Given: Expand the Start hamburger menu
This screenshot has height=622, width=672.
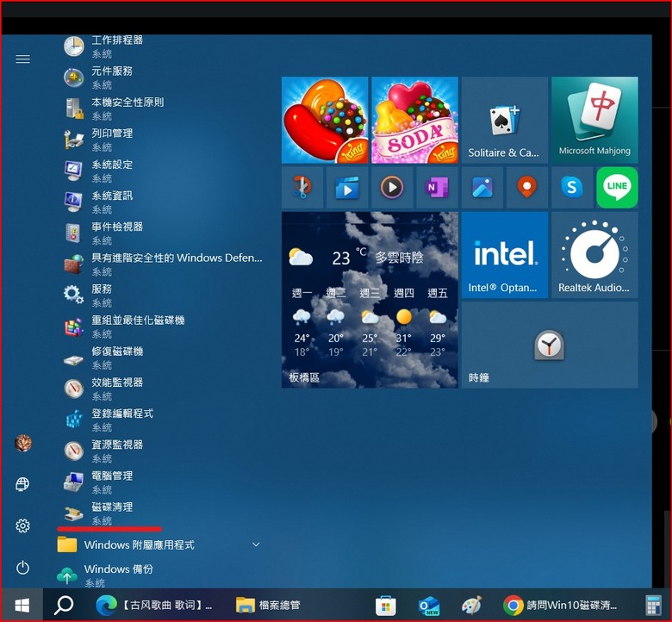Looking at the screenshot, I should point(22,59).
